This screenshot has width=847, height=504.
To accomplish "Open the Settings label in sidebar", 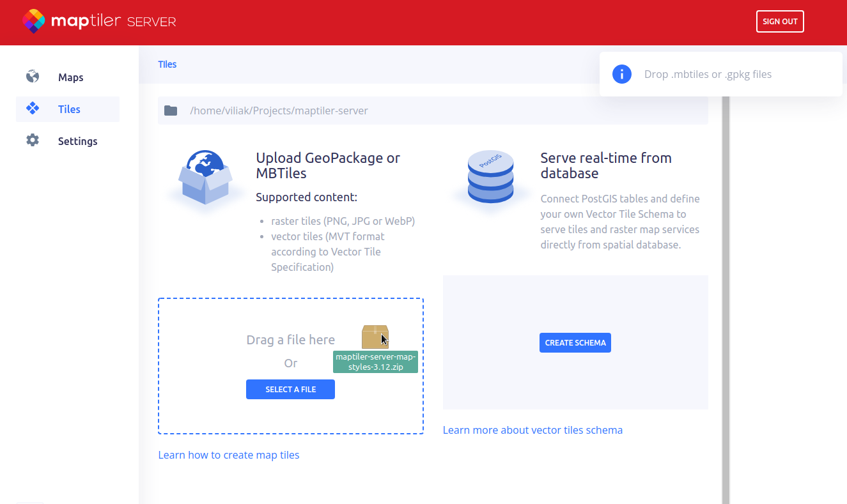I will pos(77,141).
